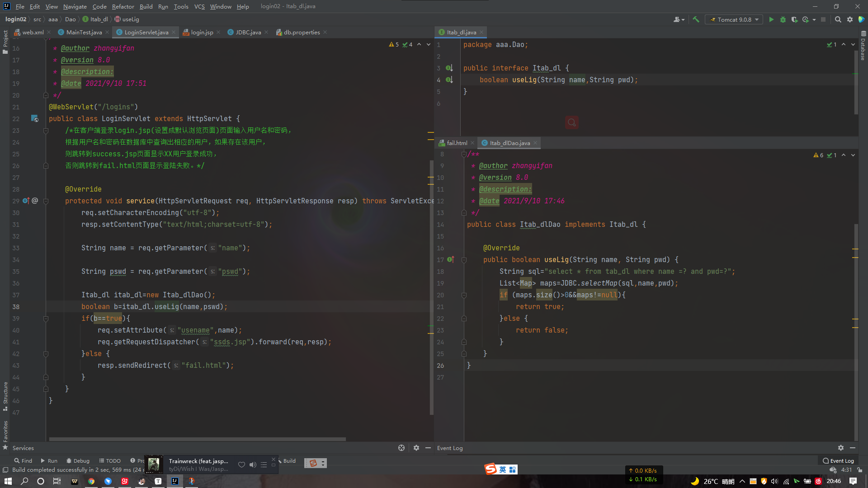The width and height of the screenshot is (868, 488).
Task: Start debugging with the green bug icon
Action: [x=783, y=19]
